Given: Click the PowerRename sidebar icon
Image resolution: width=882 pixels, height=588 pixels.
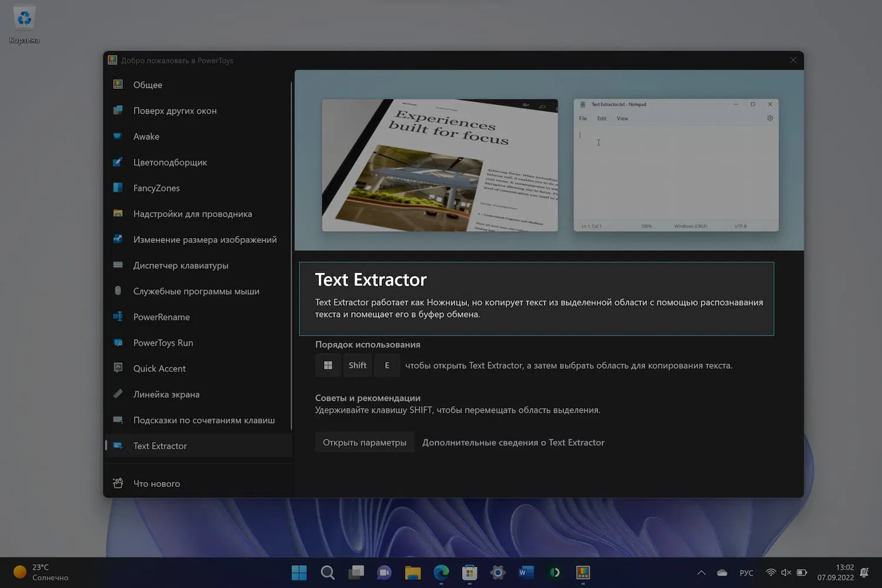Looking at the screenshot, I should tap(118, 317).
